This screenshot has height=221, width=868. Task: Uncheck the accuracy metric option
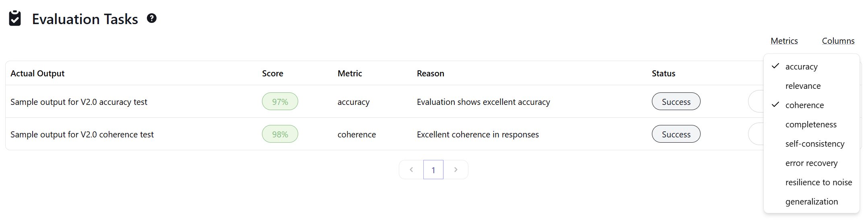pos(801,67)
